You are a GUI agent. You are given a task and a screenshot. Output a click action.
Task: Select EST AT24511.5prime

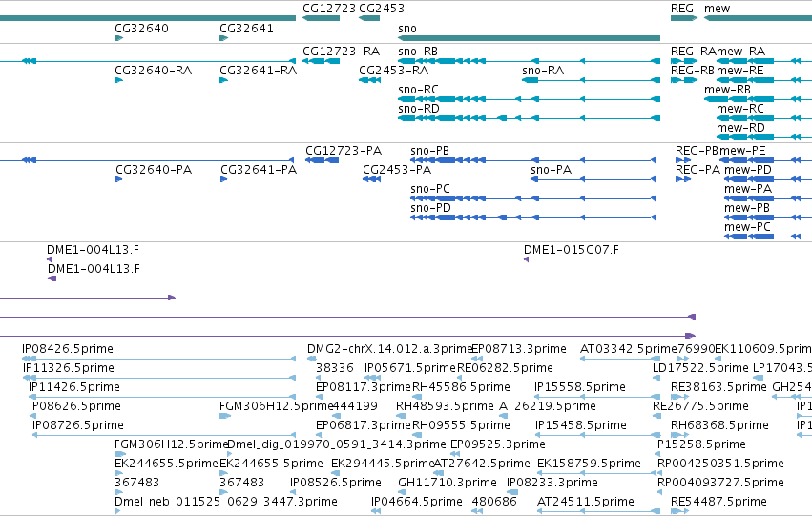click(598, 511)
